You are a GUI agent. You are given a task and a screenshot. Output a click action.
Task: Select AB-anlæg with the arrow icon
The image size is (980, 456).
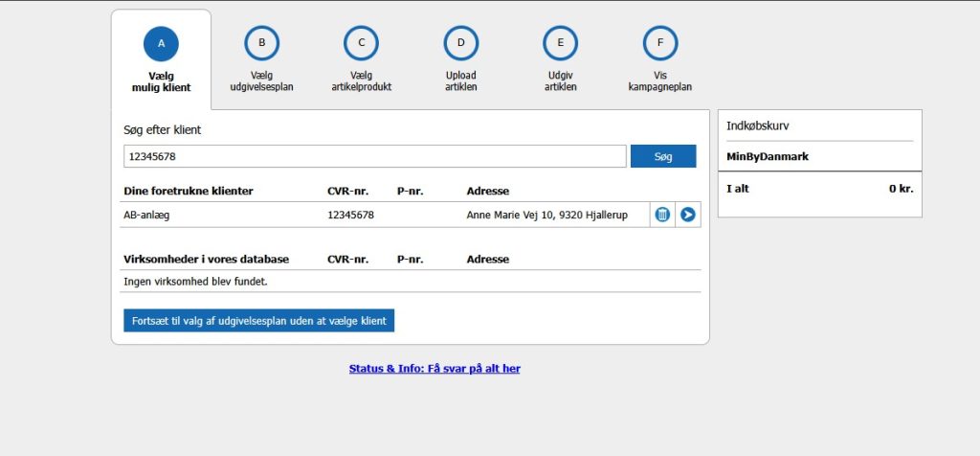click(x=688, y=215)
